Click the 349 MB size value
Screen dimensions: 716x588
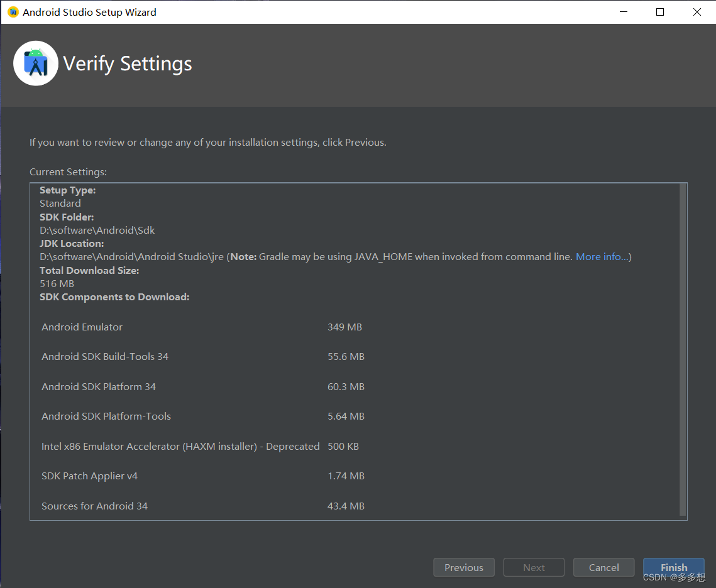tap(344, 327)
